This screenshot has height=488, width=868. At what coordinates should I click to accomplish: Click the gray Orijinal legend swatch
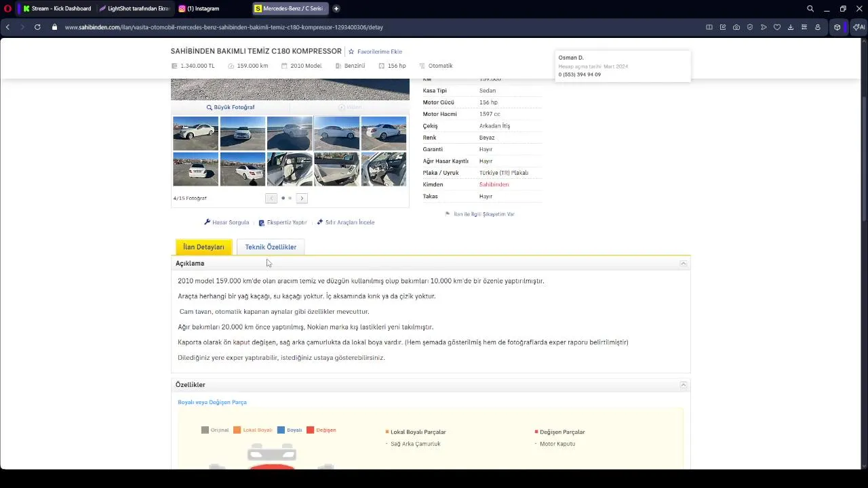point(205,430)
